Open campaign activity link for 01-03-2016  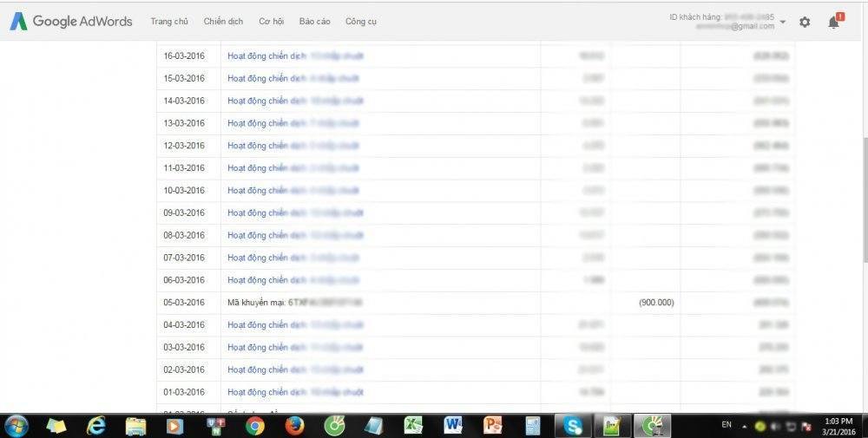click(x=296, y=392)
